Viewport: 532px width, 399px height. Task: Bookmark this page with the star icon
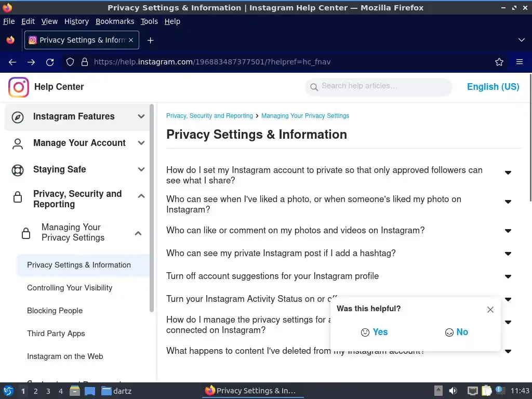click(499, 62)
